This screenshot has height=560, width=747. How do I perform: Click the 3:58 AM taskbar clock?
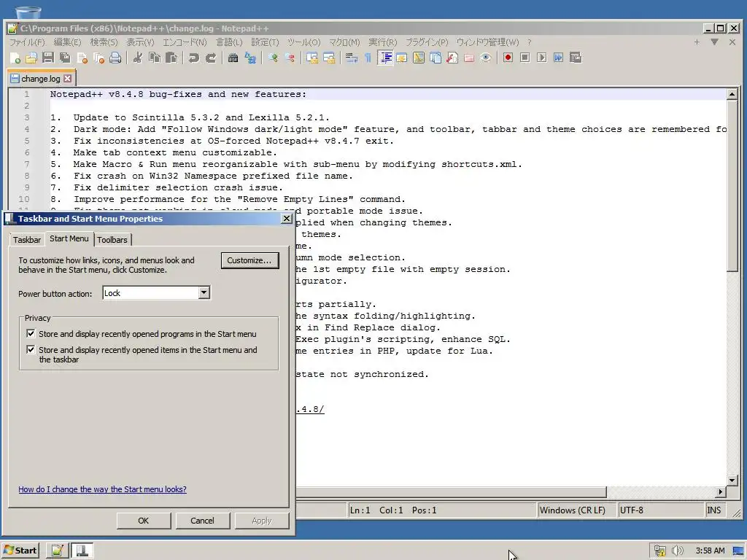click(710, 551)
